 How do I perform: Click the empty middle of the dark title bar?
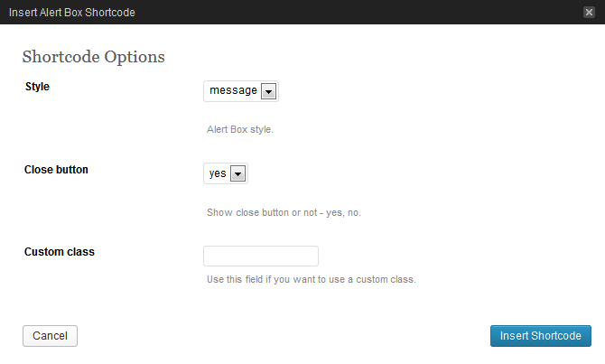point(361,12)
